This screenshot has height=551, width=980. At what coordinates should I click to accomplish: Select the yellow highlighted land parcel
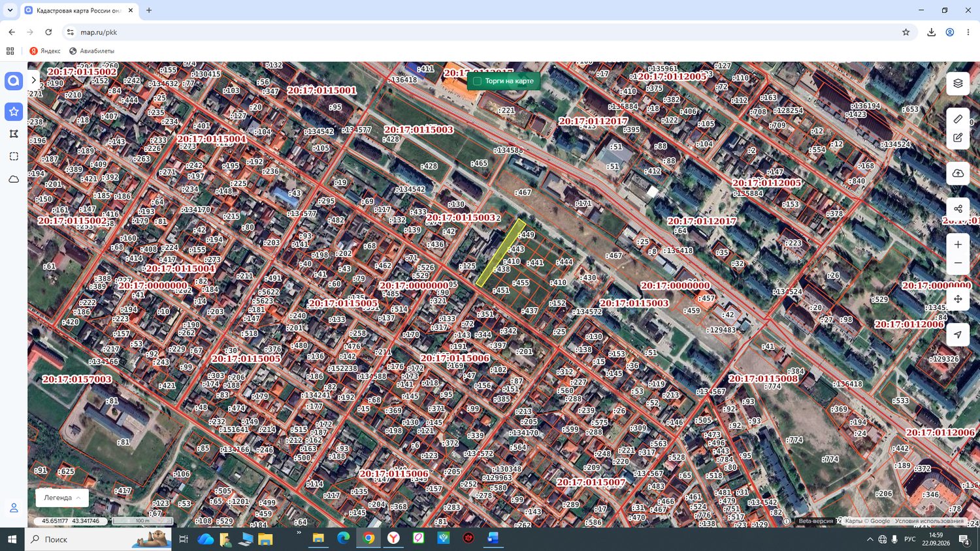click(500, 253)
